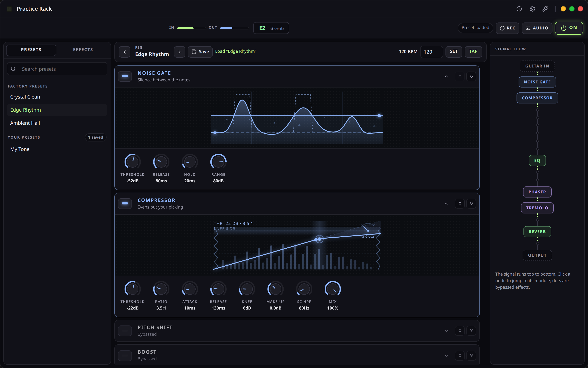Click the Practice Rack app logo
The image size is (588, 368).
(9, 9)
